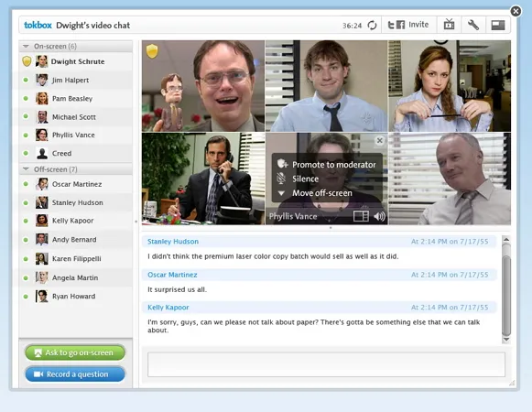
Task: Toggle Phyllis Vance's speaker volume icon
Action: (x=380, y=216)
